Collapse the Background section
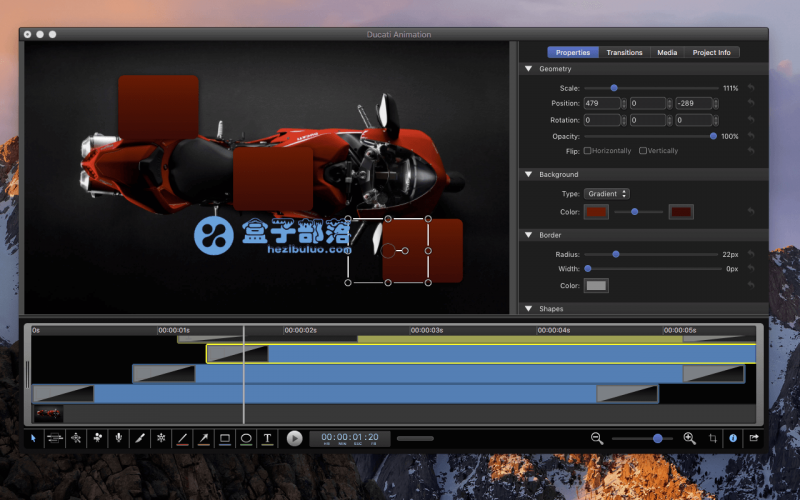The image size is (800, 500). coord(529,174)
